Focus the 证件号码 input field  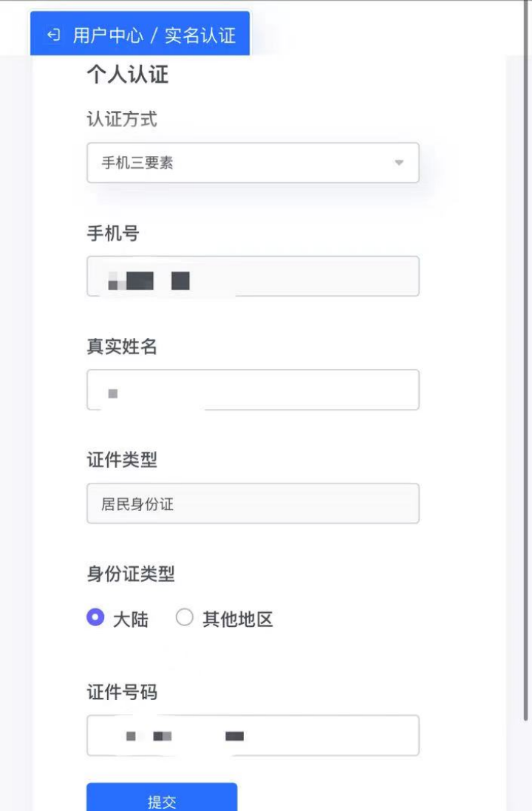coord(253,736)
